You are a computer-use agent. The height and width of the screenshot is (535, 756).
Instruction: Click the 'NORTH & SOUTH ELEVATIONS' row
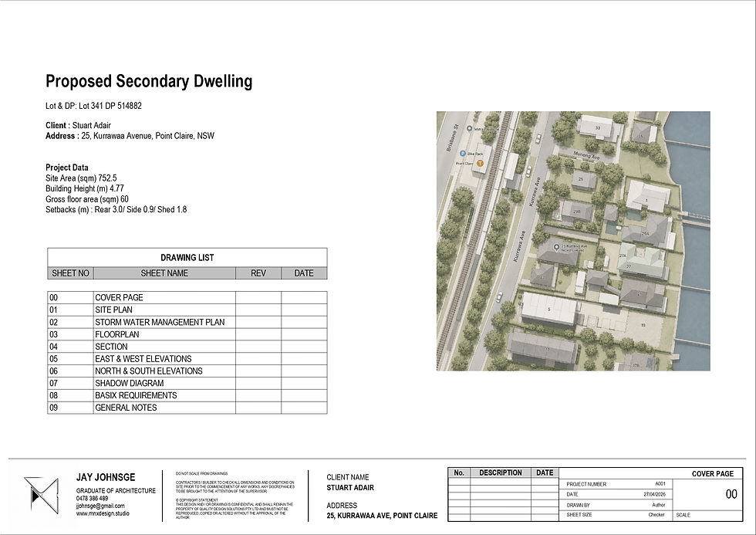187,371
